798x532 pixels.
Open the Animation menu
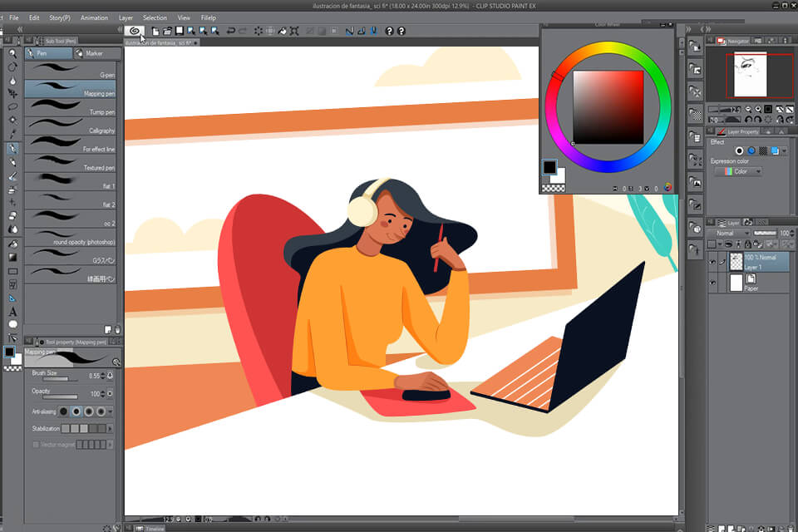(94, 17)
